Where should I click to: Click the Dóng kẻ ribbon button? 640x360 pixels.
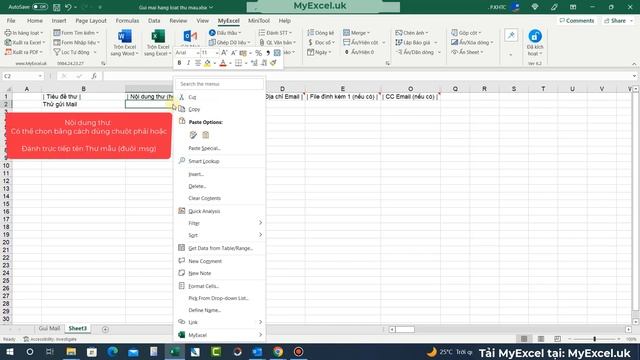320,33
